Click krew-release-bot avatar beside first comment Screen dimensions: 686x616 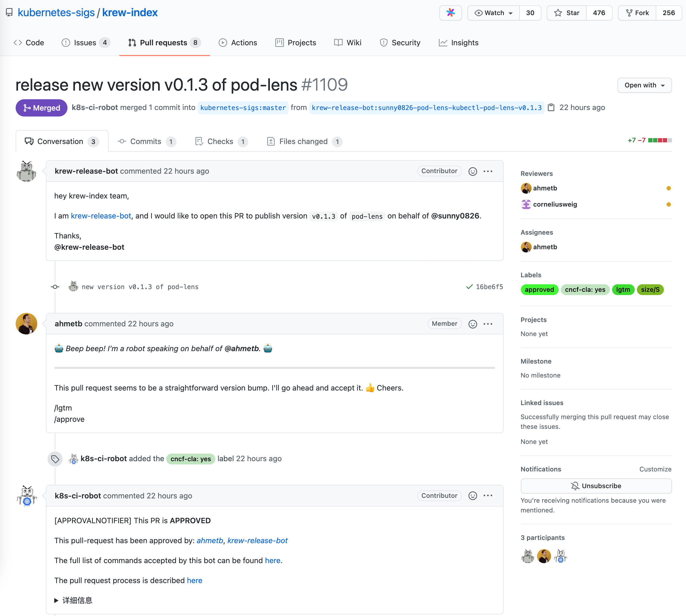[26, 171]
